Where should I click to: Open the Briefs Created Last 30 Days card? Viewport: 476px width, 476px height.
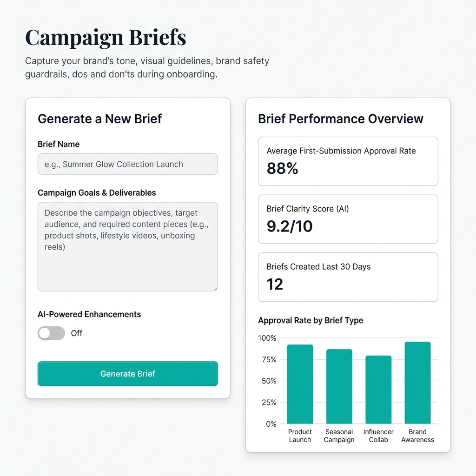pos(348,277)
